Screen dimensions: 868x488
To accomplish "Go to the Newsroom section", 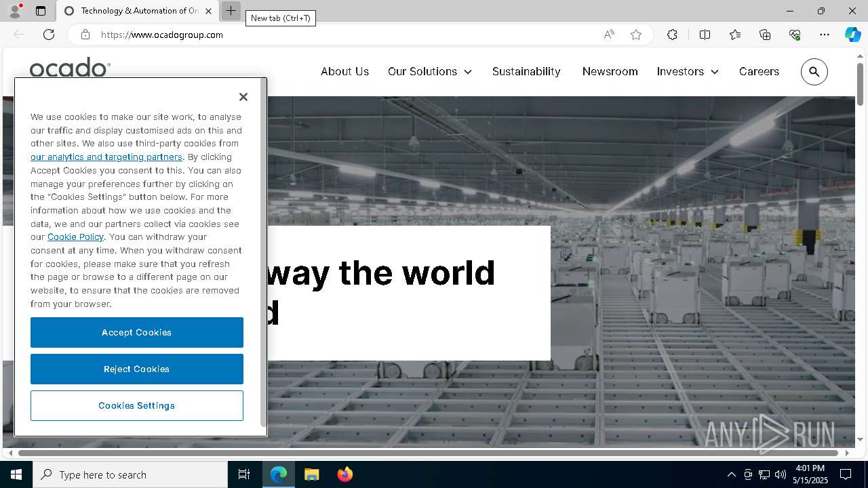I will [x=610, y=71].
